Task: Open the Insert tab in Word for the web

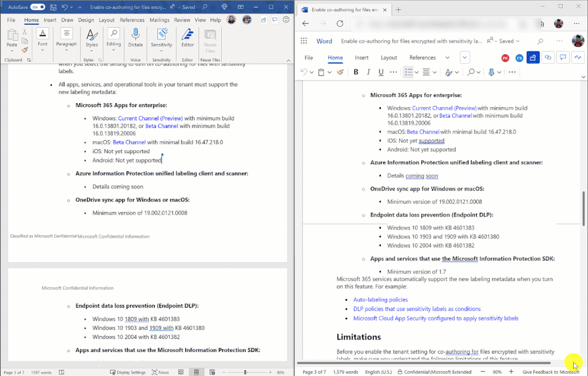Action: 361,58
